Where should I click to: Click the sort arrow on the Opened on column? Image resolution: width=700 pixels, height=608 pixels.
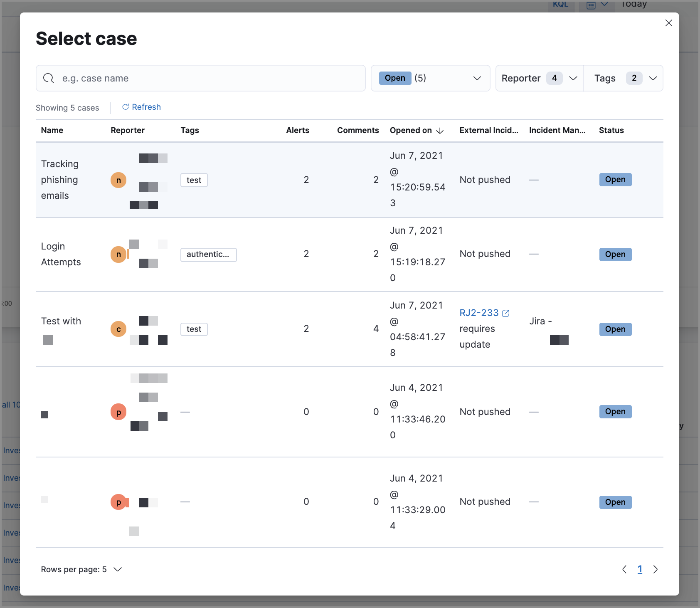(x=440, y=130)
